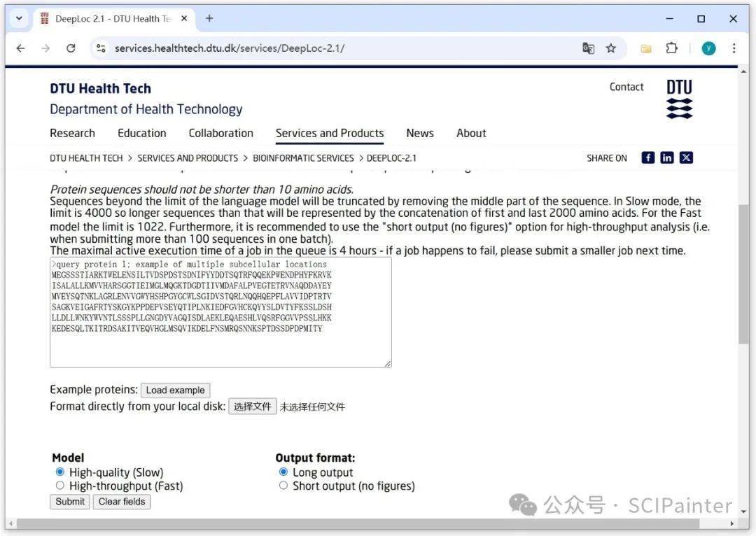Open the browser extensions puzzle icon
The width and height of the screenshot is (756, 536).
click(671, 48)
